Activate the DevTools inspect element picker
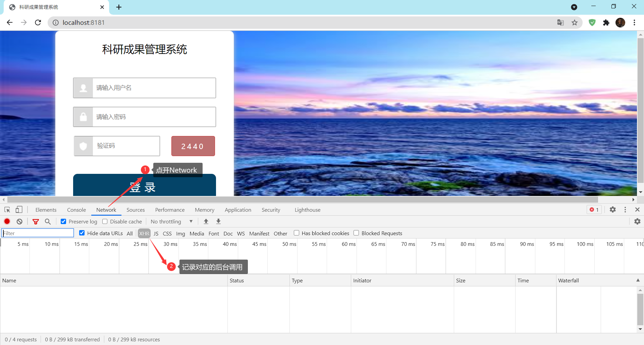 coord(7,210)
